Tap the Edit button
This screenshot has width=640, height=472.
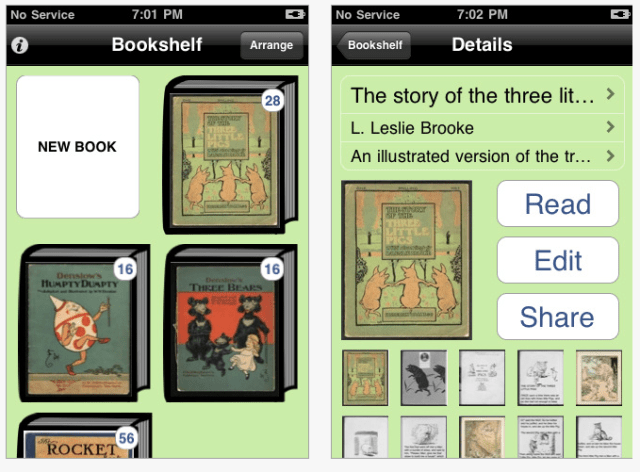(x=558, y=260)
